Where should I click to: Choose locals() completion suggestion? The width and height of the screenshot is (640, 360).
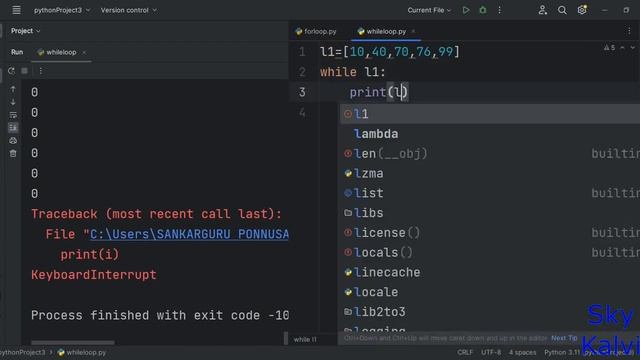click(490, 253)
